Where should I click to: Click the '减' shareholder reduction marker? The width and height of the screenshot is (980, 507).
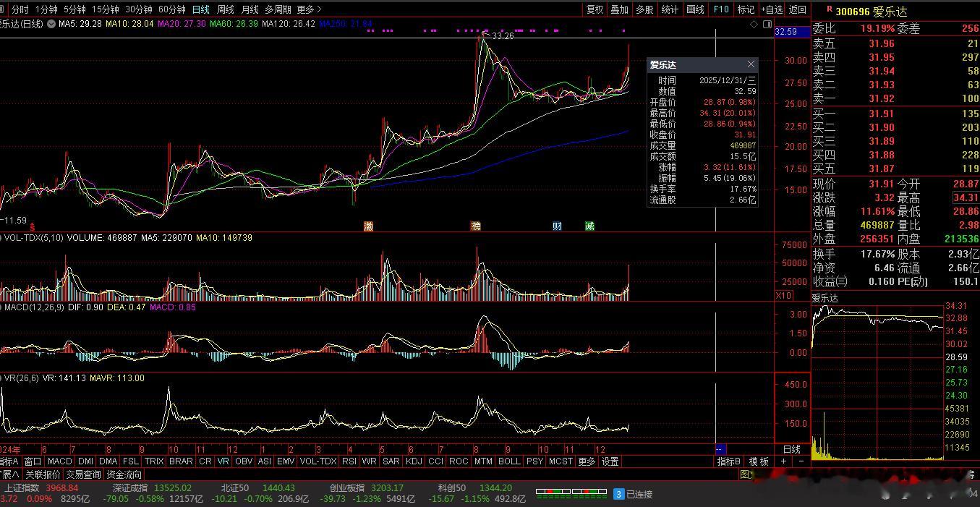589,226
